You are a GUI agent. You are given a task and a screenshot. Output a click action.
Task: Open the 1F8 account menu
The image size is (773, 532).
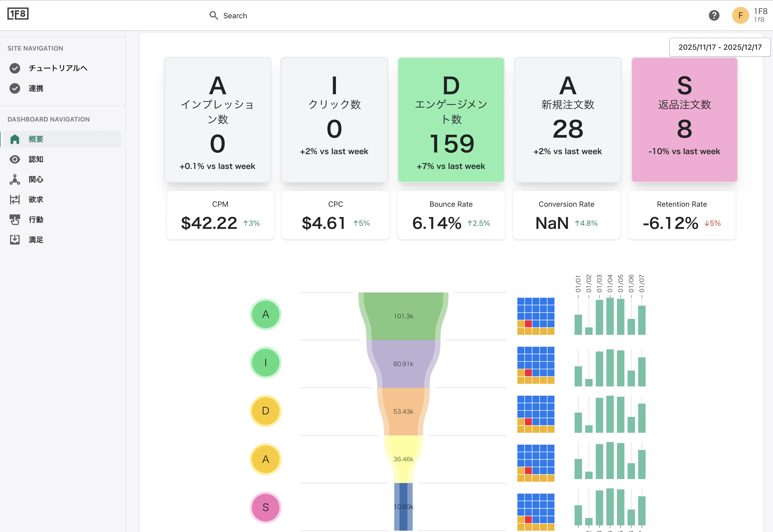(760, 15)
